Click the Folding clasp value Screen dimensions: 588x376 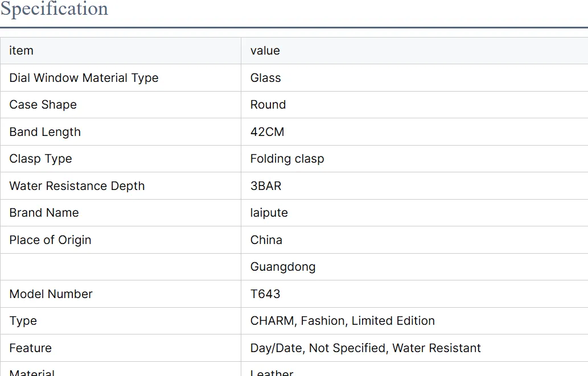[x=287, y=159]
